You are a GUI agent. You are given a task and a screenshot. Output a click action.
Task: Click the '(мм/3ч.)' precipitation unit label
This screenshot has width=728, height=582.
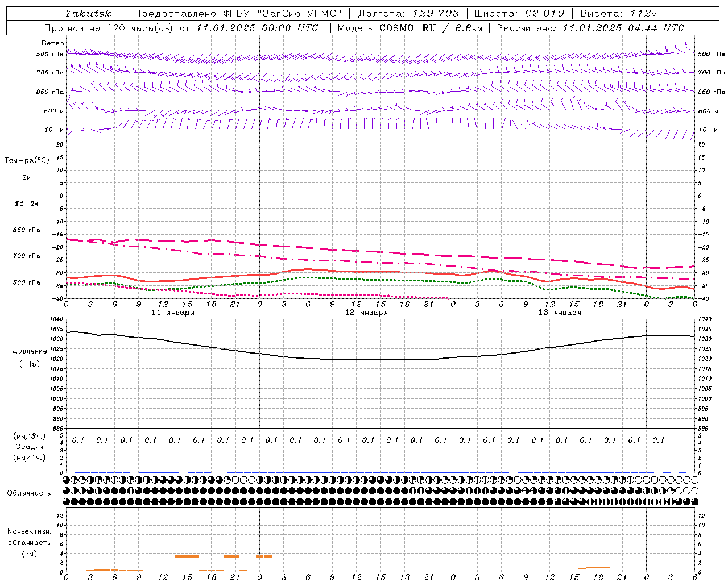click(x=29, y=436)
